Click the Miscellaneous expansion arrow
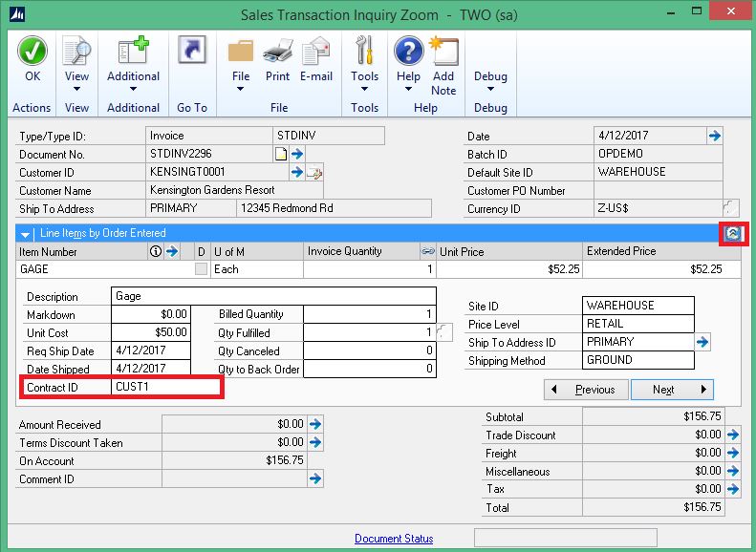This screenshot has height=552, width=756. pos(733,471)
